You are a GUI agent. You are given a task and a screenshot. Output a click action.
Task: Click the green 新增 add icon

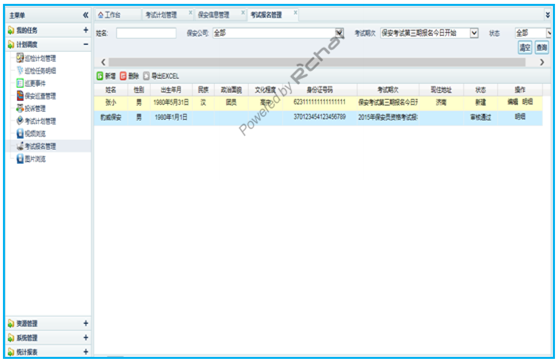(100, 76)
